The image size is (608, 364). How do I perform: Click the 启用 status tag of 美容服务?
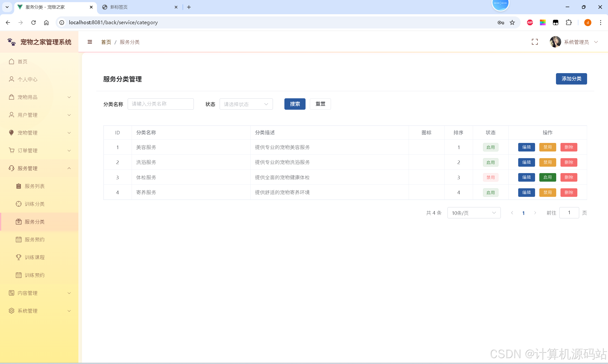(x=490, y=147)
